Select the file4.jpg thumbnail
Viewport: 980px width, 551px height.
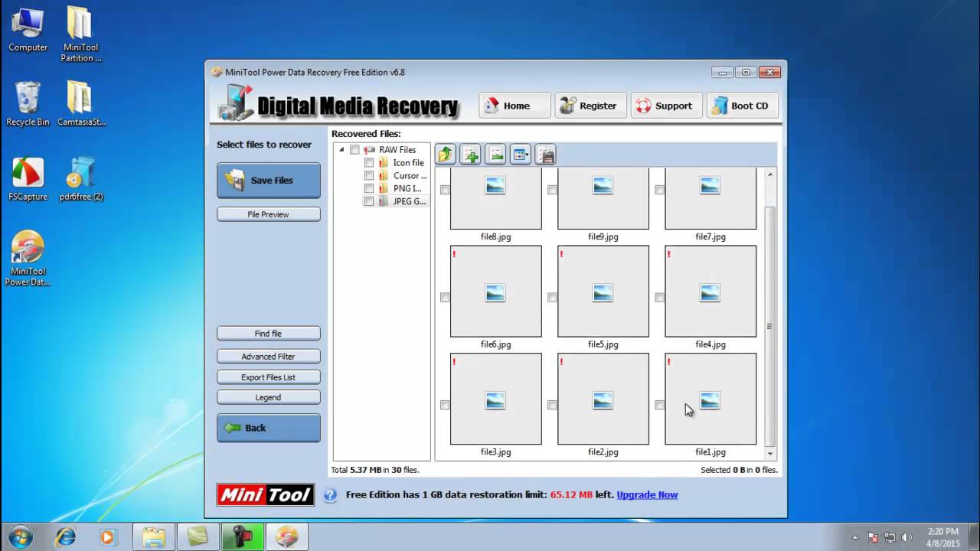point(710,291)
